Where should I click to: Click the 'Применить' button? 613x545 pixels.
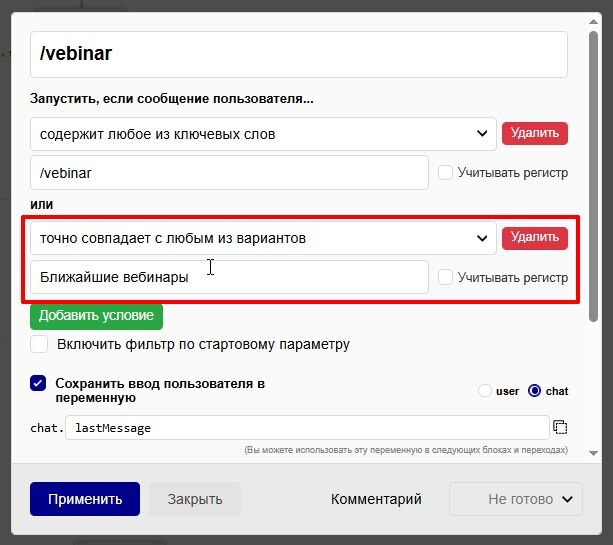coord(85,499)
